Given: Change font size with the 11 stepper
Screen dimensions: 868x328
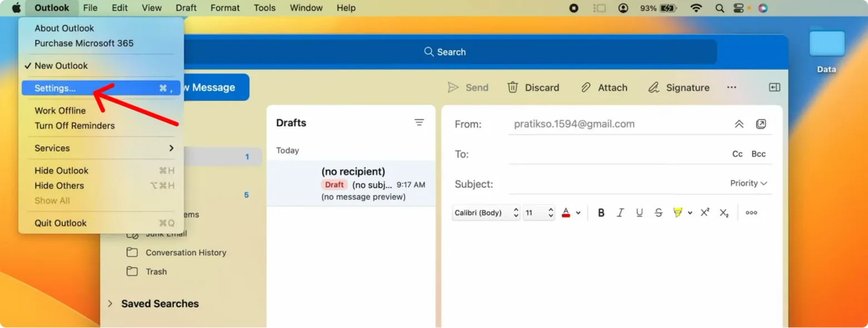Looking at the screenshot, I should 551,213.
